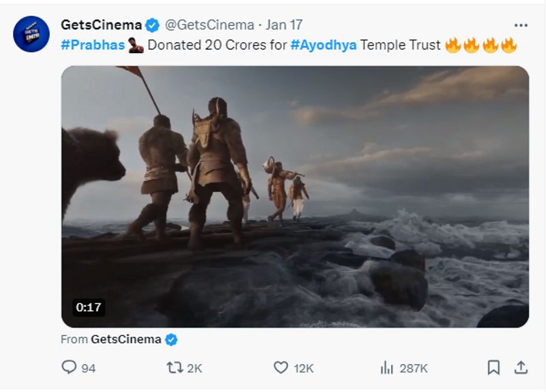The width and height of the screenshot is (546, 392).
Task: Click the reply comment icon
Action: (x=69, y=367)
